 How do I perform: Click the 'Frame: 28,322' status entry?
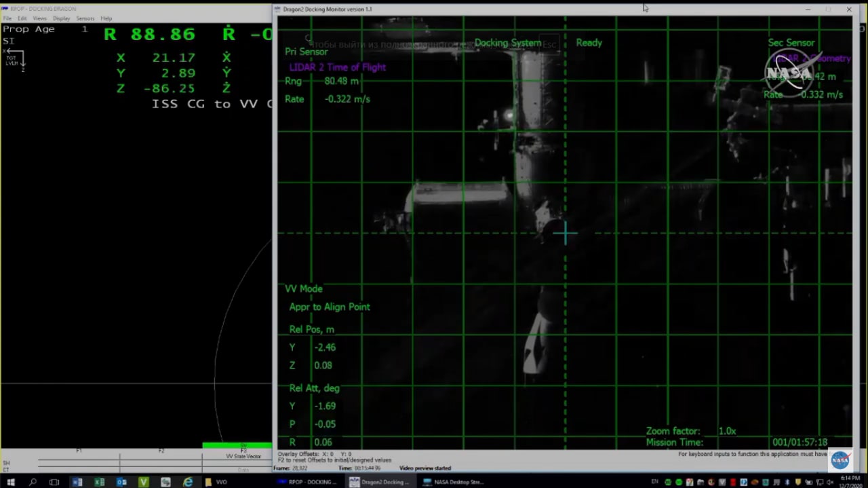pos(292,468)
